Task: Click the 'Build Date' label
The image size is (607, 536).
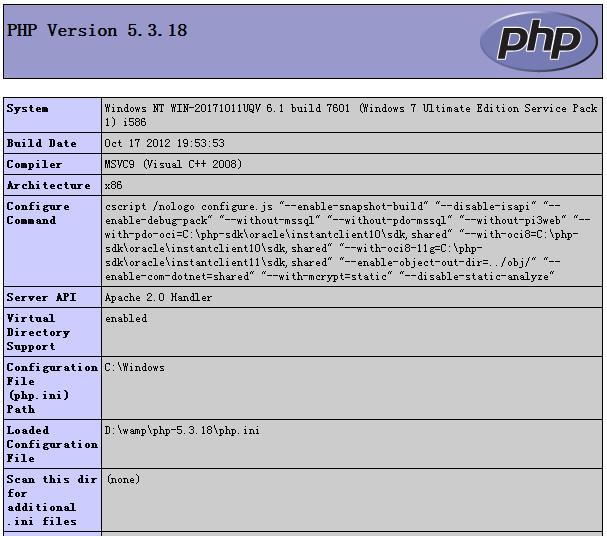Action: (41, 143)
